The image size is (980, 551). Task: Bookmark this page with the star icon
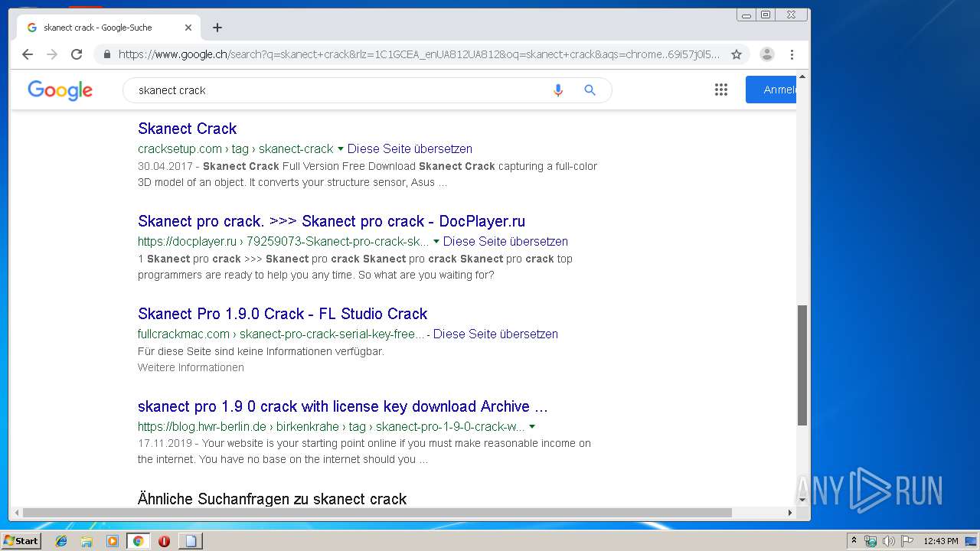pyautogui.click(x=737, y=54)
